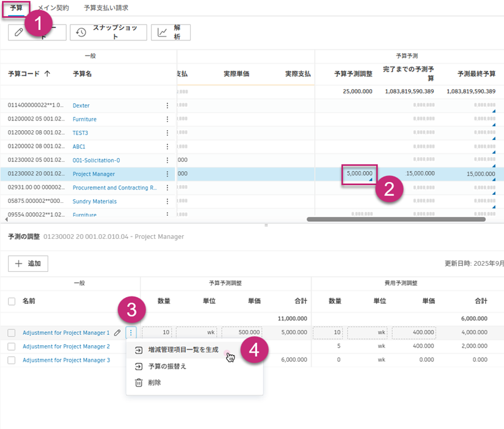The height and width of the screenshot is (429, 504).
Task: Open Adjustment for Project Manager 2 link
Action: pyautogui.click(x=66, y=346)
